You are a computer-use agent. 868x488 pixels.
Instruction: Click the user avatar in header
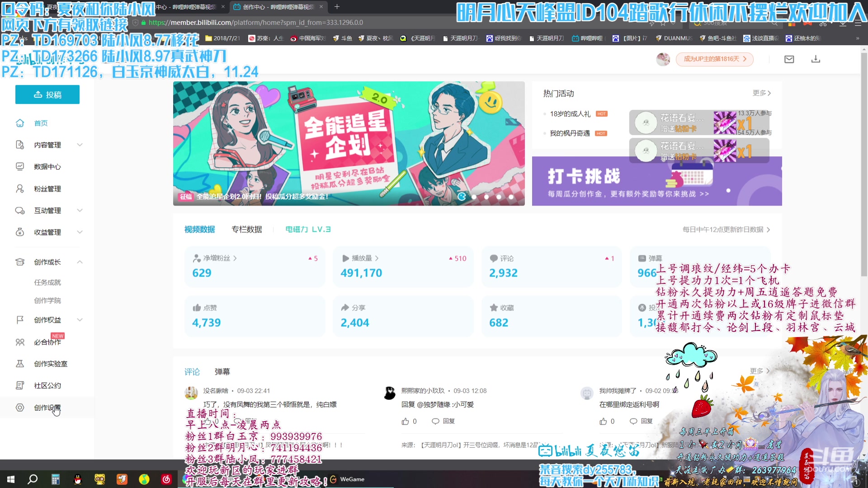point(663,59)
